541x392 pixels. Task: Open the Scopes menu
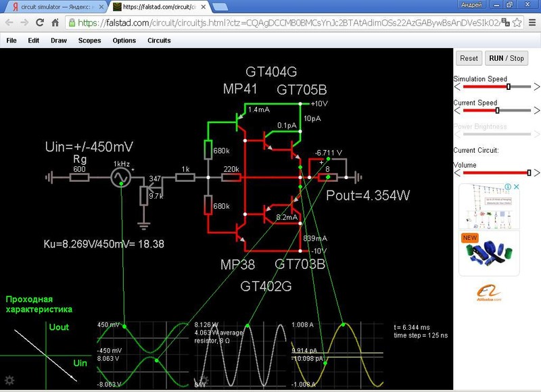point(89,41)
